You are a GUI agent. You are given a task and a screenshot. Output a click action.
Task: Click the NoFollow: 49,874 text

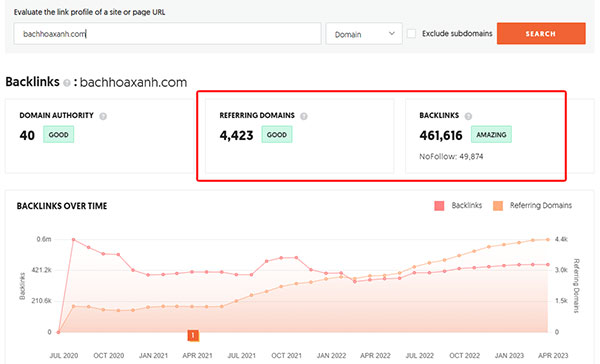point(451,157)
